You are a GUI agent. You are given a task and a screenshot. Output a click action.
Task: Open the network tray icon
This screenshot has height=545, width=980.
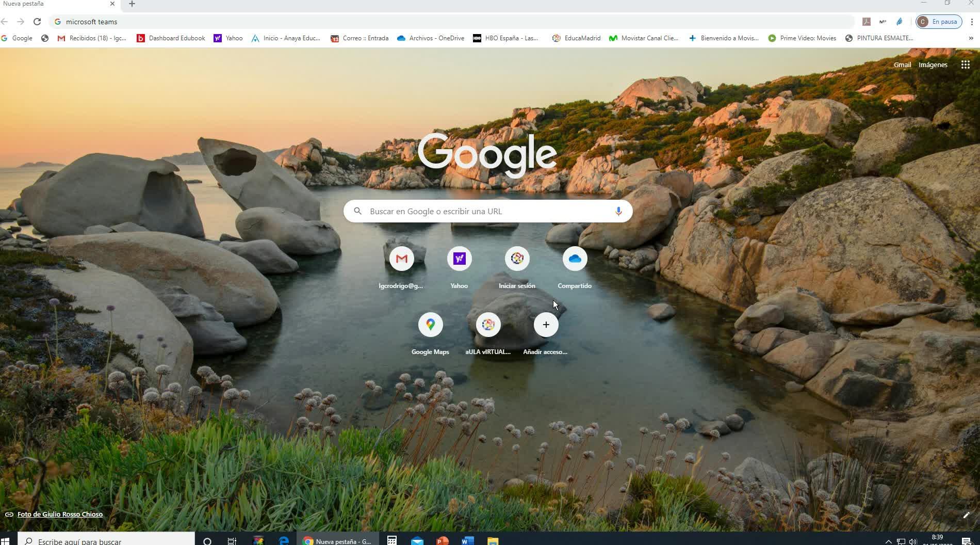tap(901, 541)
